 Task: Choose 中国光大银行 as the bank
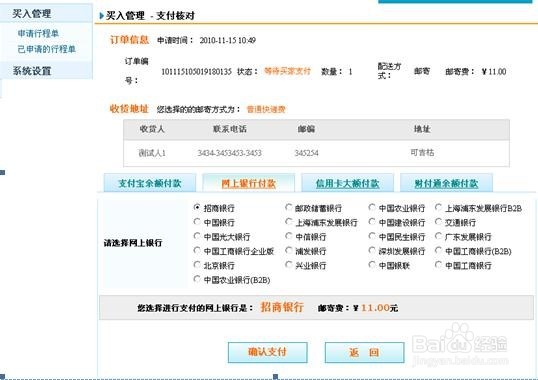(197, 236)
